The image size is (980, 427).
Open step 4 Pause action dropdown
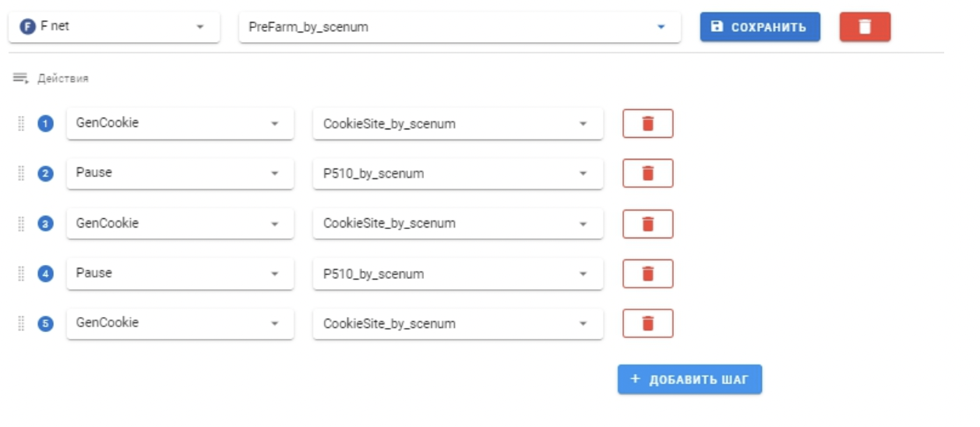coord(180,273)
